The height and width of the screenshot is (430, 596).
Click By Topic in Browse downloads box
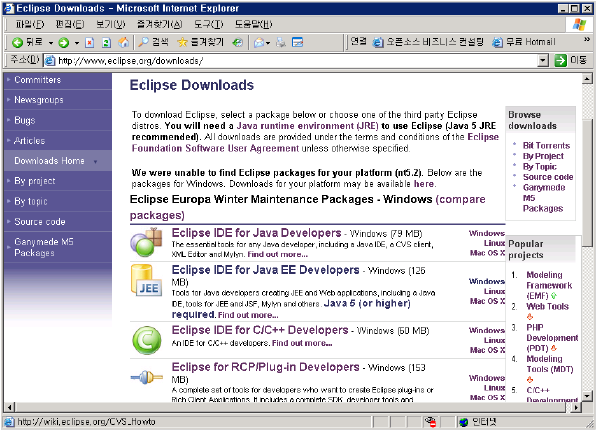[540, 167]
